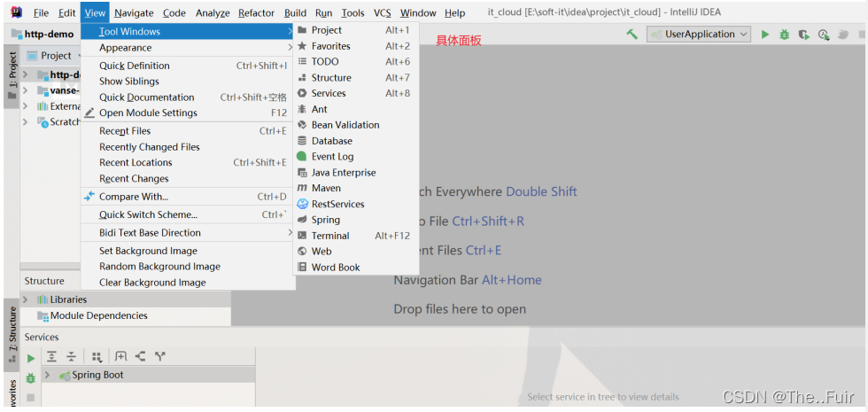The height and width of the screenshot is (412, 868).
Task: Open TODO tool window from submenu
Action: [356, 61]
